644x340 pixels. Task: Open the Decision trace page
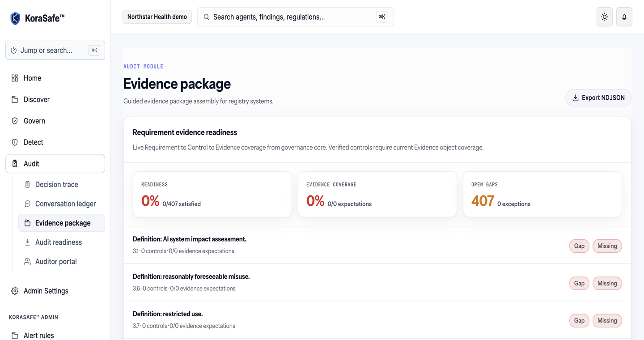tap(62, 184)
